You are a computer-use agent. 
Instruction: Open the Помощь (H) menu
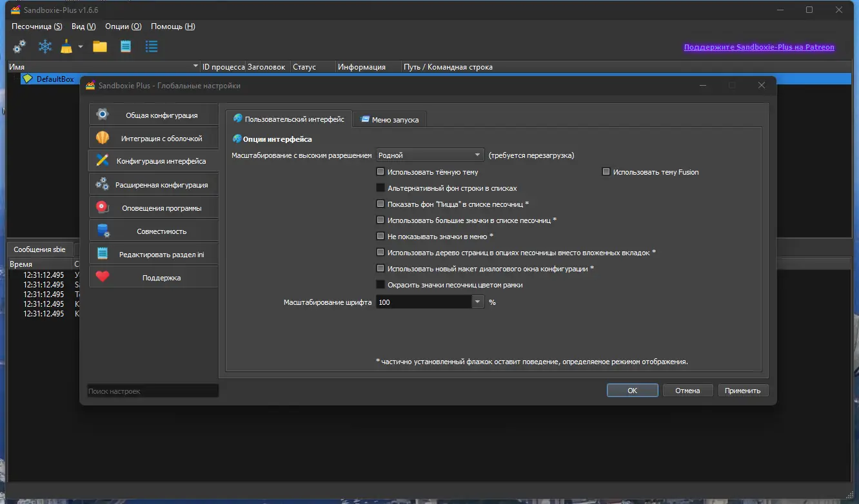coord(173,26)
